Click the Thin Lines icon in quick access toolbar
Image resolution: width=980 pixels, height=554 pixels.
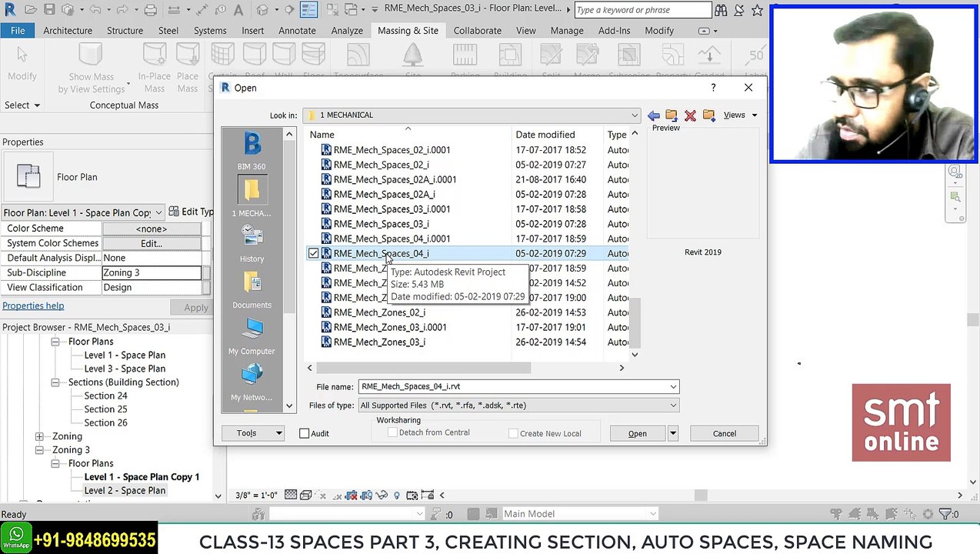point(308,10)
